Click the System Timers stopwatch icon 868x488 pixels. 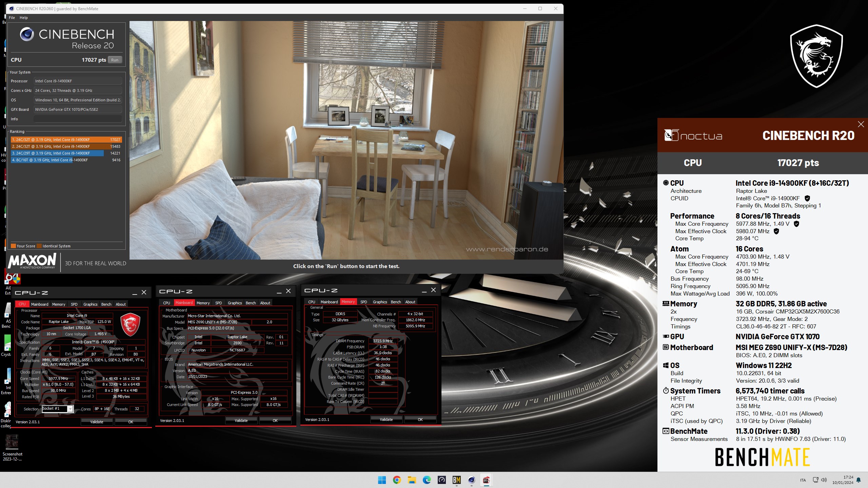666,390
